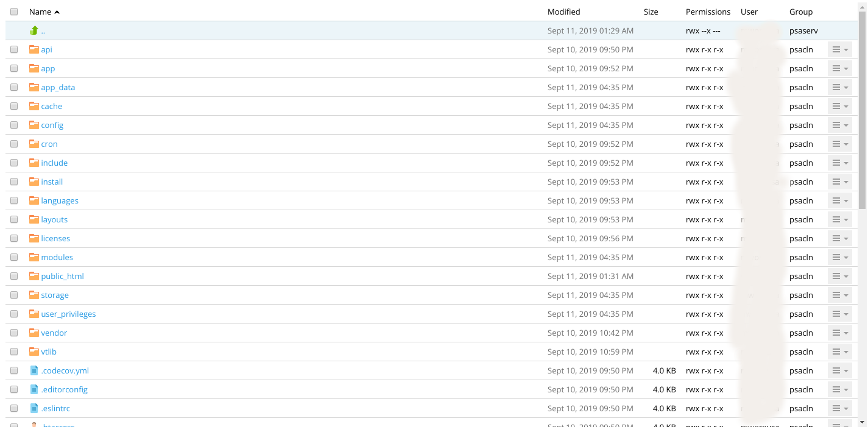Open the actions menu for .editorconfig row
This screenshot has height=435, width=868.
(x=839, y=389)
